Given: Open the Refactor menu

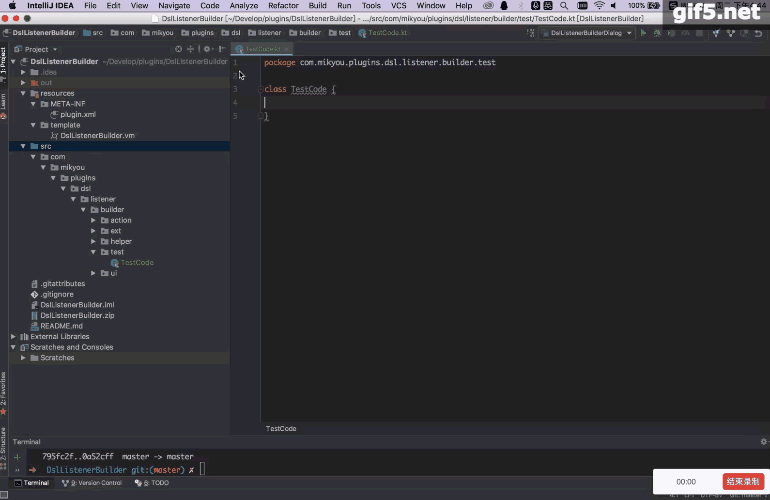Looking at the screenshot, I should coord(283,6).
